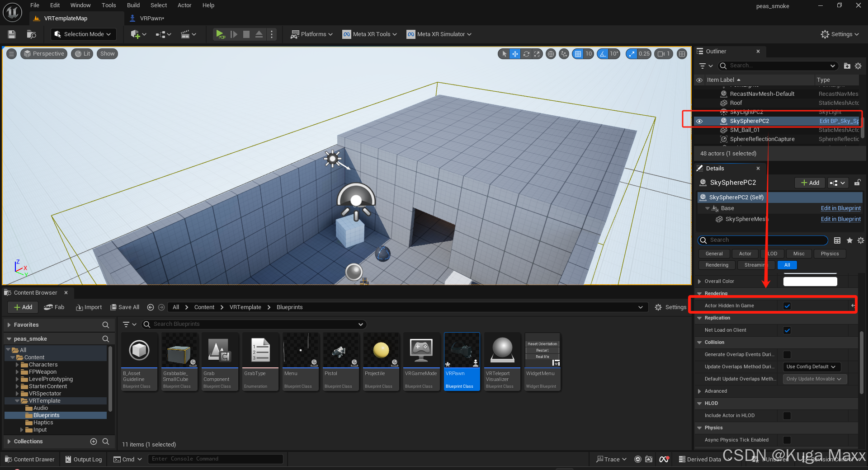The width and height of the screenshot is (868, 470).
Task: Expand the Overall Color property
Action: 699,282
